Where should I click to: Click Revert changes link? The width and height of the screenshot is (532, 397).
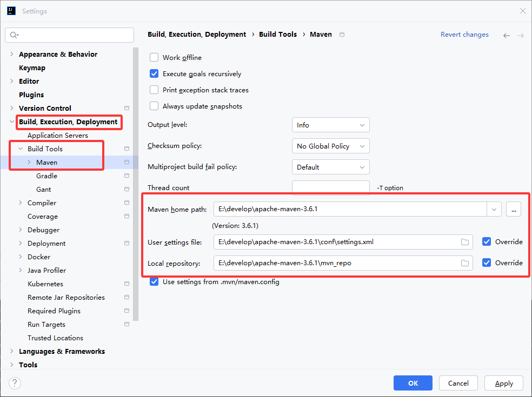(x=464, y=34)
